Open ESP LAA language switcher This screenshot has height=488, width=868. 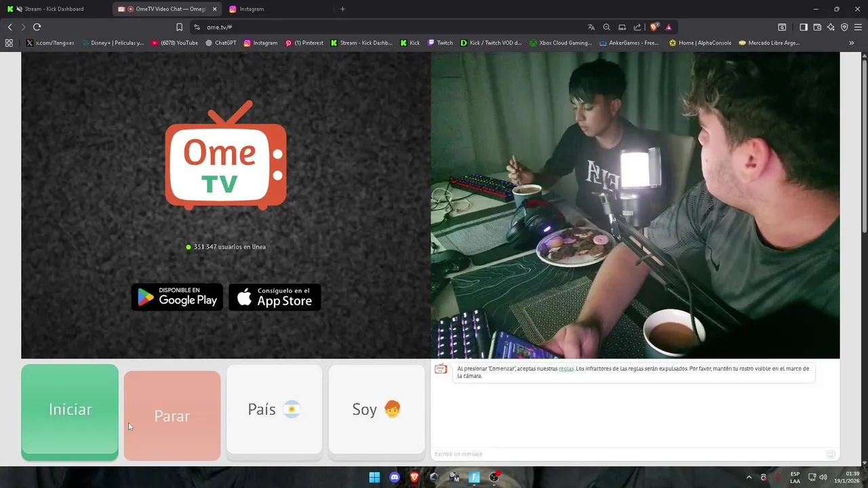click(x=795, y=477)
